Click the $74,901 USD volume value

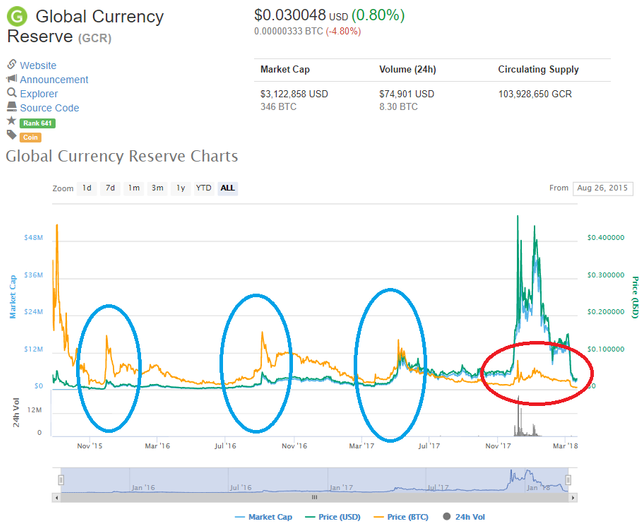click(x=407, y=94)
